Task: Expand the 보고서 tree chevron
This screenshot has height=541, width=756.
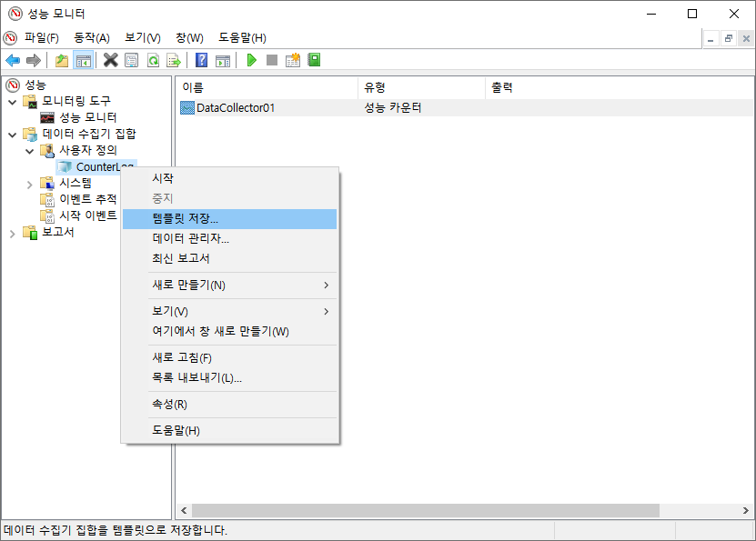Action: tap(13, 233)
